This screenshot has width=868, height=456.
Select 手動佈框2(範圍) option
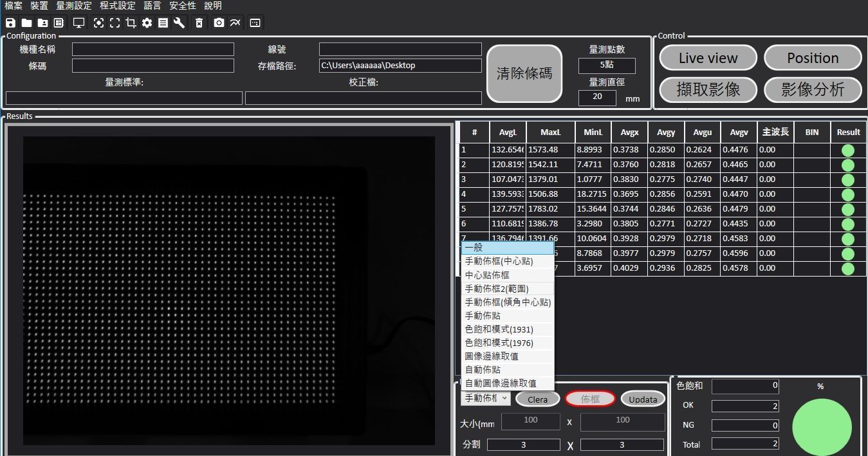507,289
